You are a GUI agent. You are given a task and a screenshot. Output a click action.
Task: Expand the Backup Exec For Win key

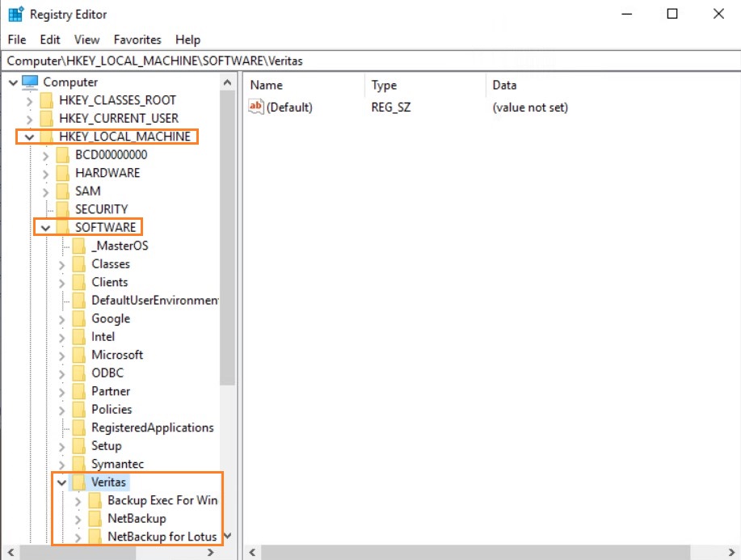point(78,501)
